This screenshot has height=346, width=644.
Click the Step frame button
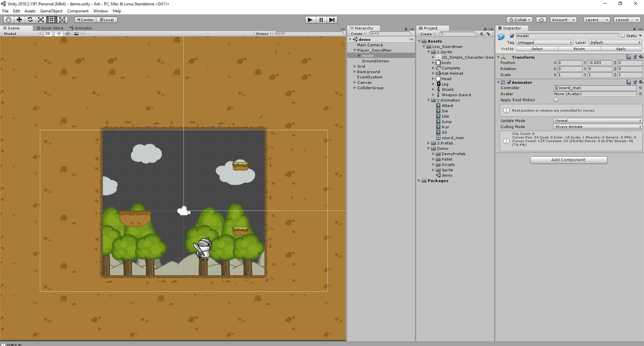[x=332, y=20]
